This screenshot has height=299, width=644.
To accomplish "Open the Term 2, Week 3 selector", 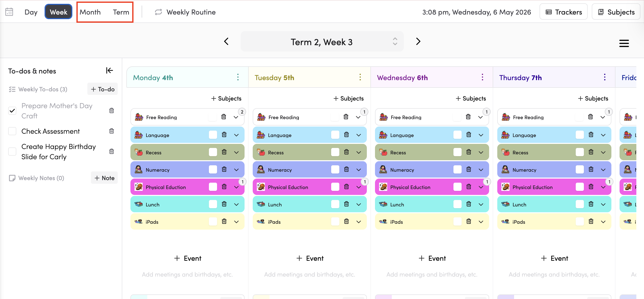I will [x=322, y=42].
